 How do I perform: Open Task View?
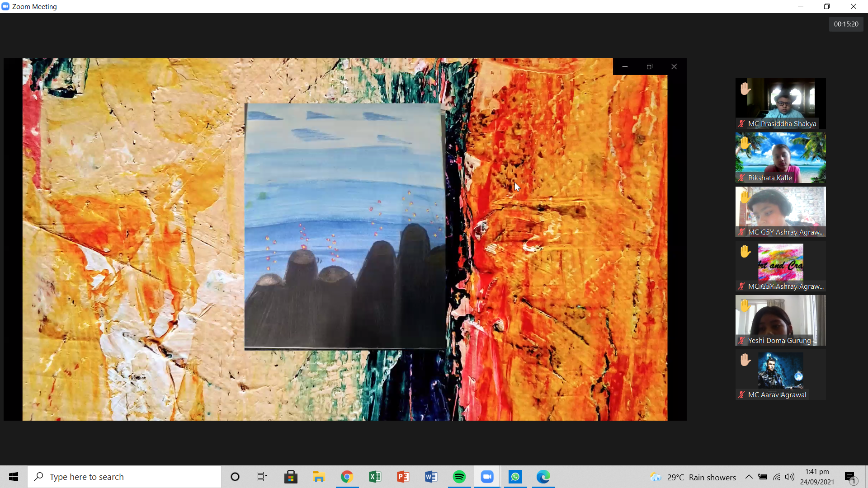tap(262, 477)
